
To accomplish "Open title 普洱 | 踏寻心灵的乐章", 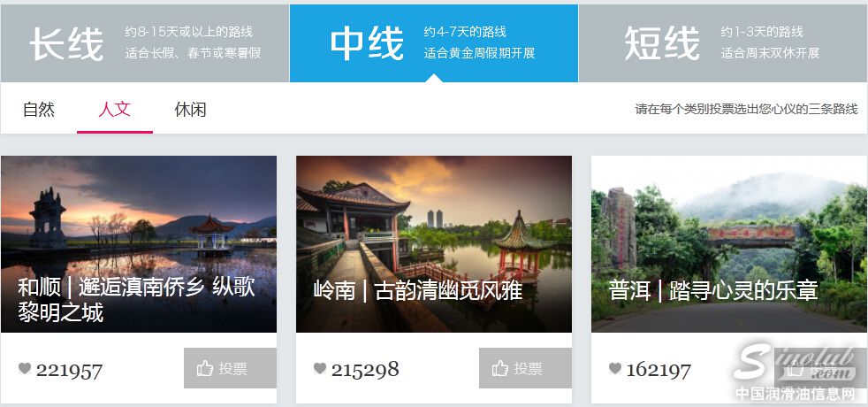I will (x=713, y=291).
